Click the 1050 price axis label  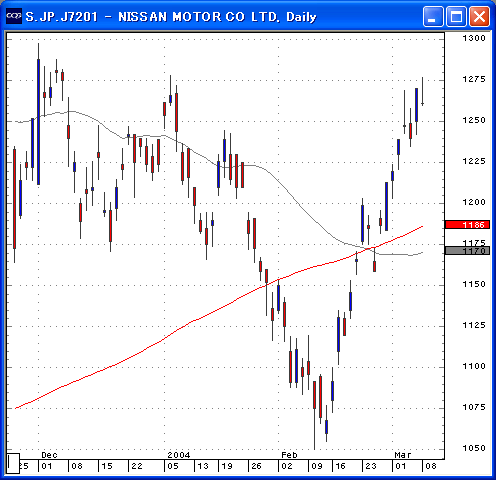[474, 448]
